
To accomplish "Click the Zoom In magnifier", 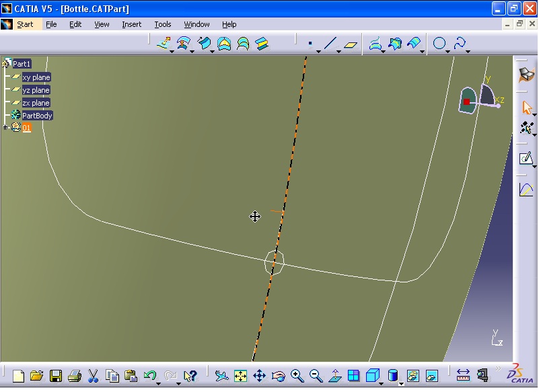I will pyautogui.click(x=297, y=376).
